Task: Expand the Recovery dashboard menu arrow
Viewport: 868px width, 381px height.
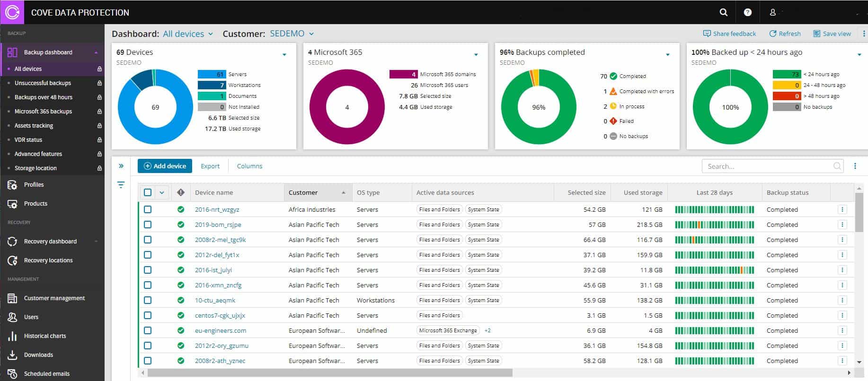Action: pyautogui.click(x=96, y=242)
